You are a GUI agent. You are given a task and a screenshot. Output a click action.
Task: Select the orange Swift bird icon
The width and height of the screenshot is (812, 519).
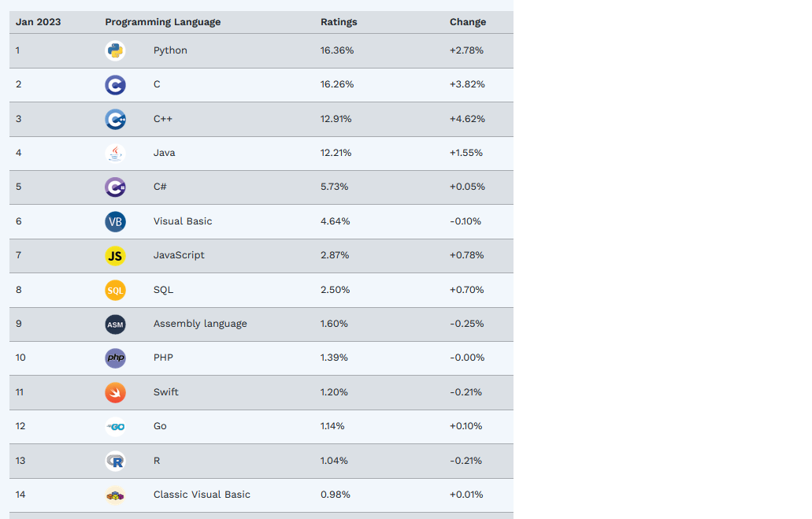pos(115,393)
